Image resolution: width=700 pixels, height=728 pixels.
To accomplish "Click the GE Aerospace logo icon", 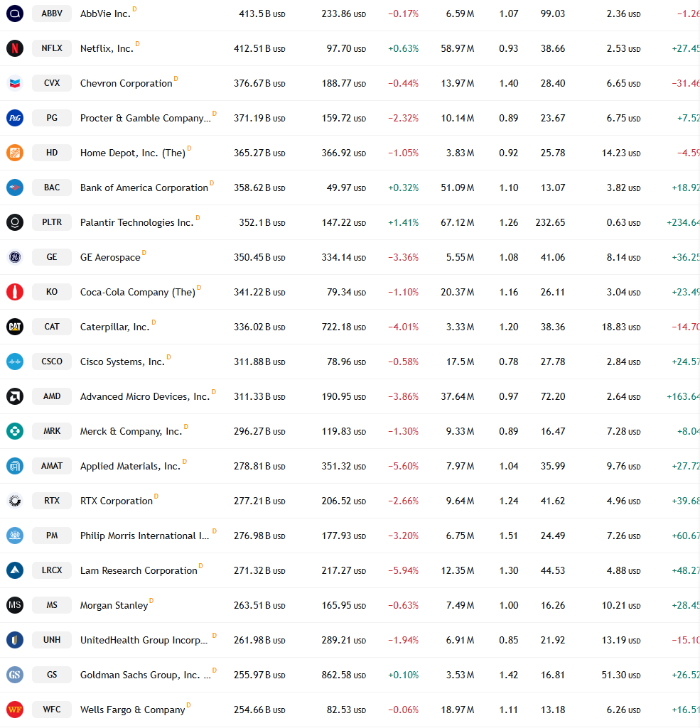I will [15, 257].
